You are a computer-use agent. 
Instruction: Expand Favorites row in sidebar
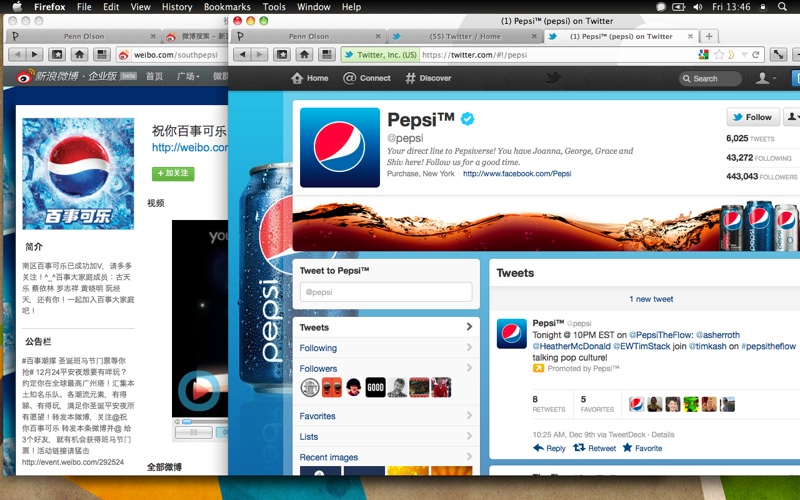[x=386, y=416]
